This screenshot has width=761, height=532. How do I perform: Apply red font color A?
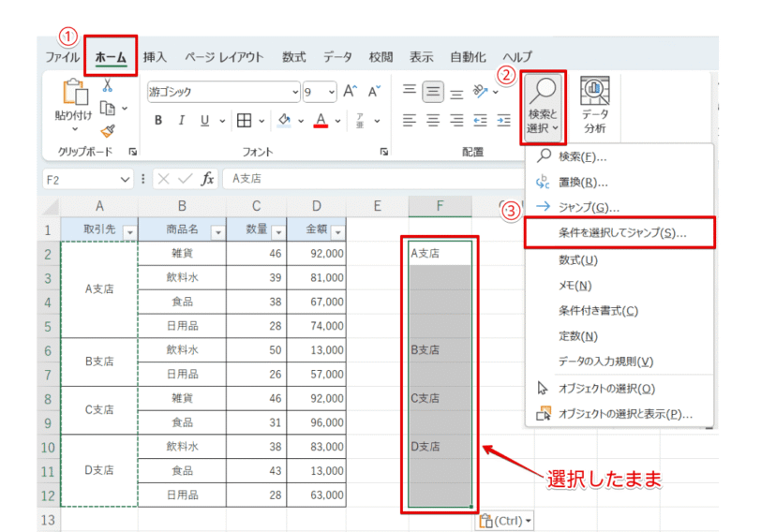click(321, 120)
